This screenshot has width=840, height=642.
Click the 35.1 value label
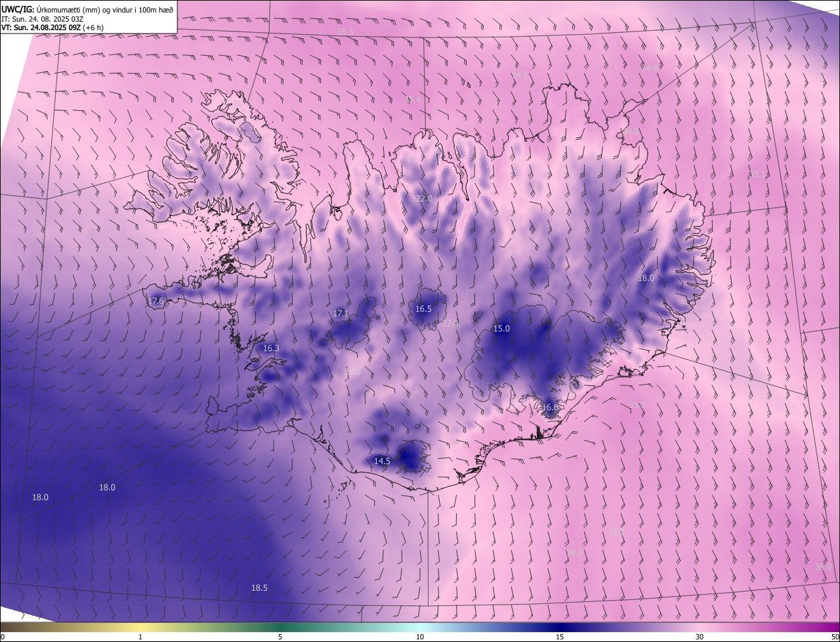point(757,175)
